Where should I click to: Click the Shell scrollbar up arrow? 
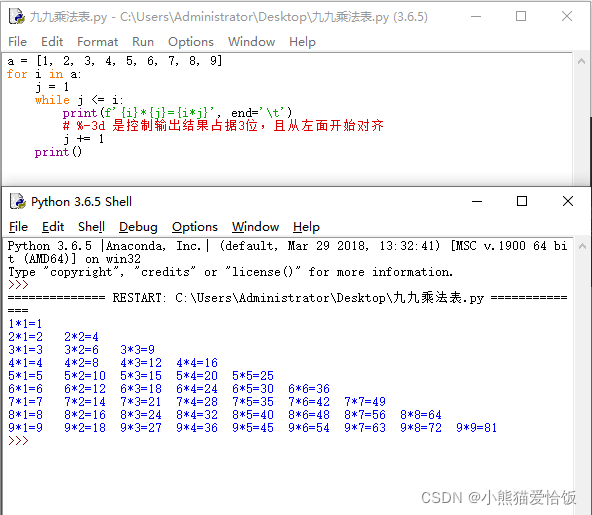(582, 247)
